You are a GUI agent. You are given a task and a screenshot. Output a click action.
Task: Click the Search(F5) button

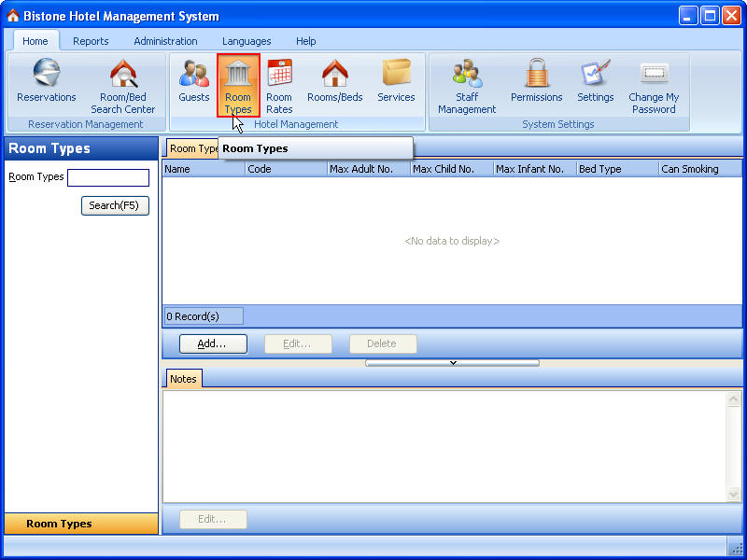point(115,205)
